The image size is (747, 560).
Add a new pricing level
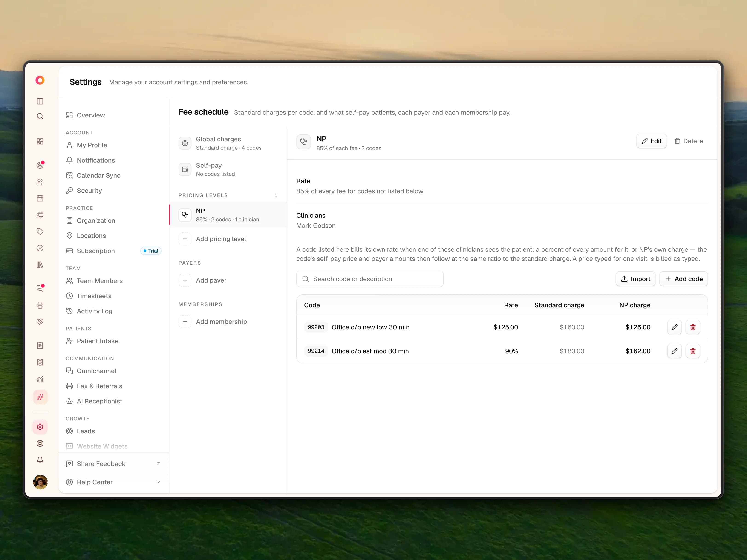click(x=228, y=239)
